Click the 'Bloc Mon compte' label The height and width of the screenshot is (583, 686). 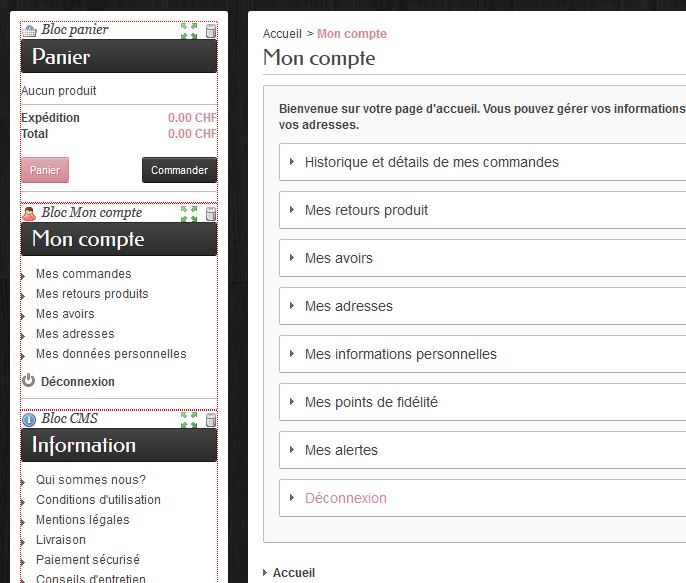(91, 213)
